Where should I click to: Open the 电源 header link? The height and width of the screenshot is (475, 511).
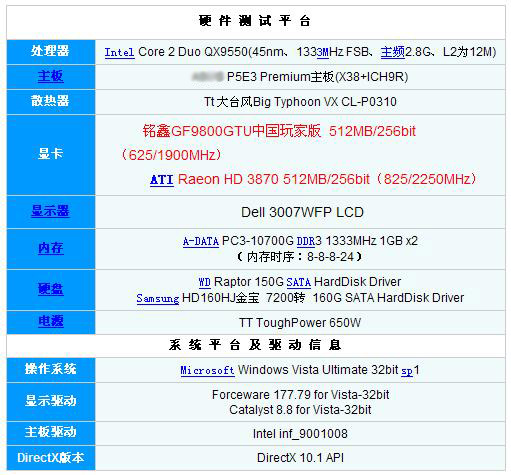pos(50,321)
